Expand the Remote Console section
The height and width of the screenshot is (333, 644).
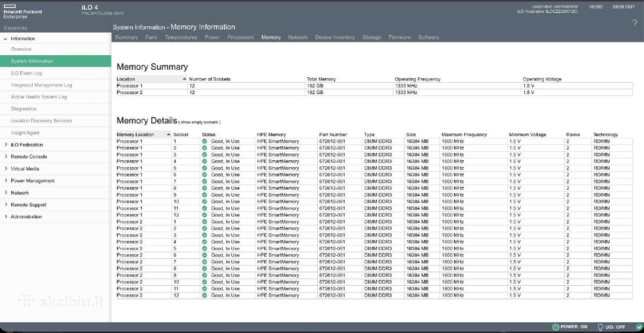click(5, 157)
